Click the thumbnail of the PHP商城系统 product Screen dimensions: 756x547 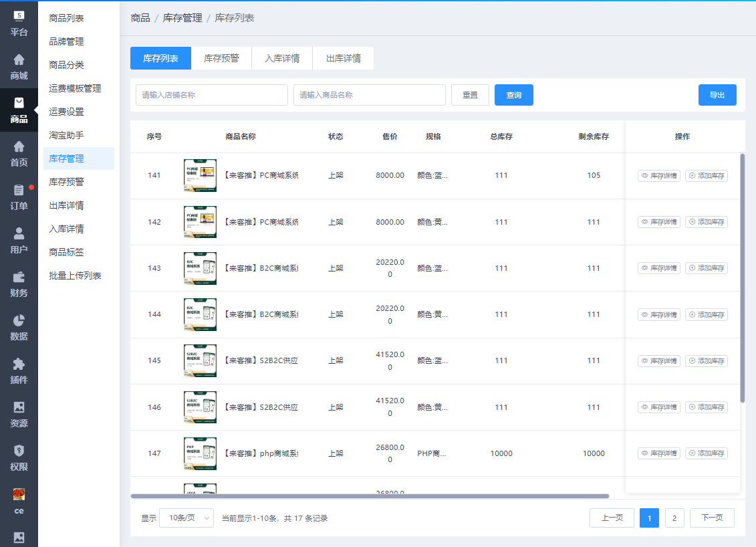coord(200,453)
